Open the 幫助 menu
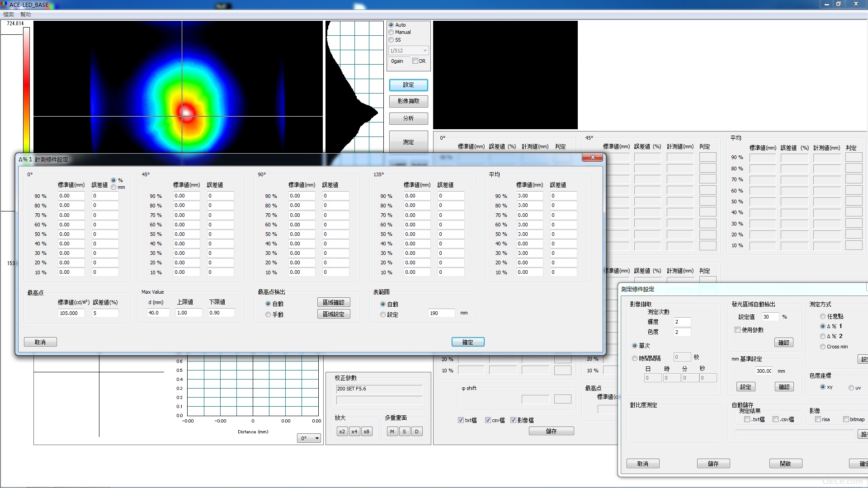The image size is (868, 488). (x=26, y=14)
